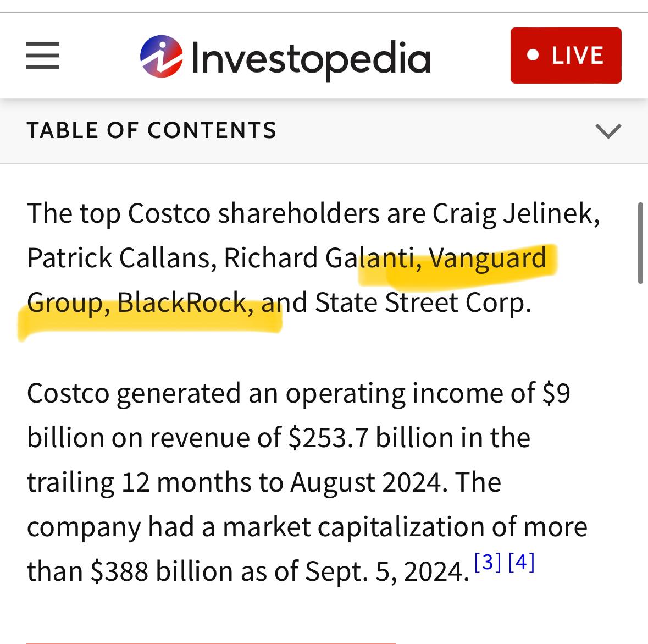Click the TABLE OF CONTENTS heading
The width and height of the screenshot is (648, 644).
tap(152, 131)
